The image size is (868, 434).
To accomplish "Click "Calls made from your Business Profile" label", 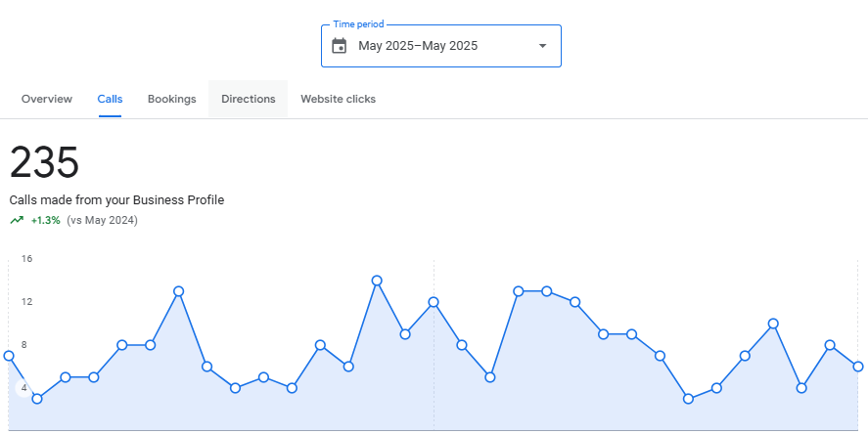I will click(x=117, y=199).
